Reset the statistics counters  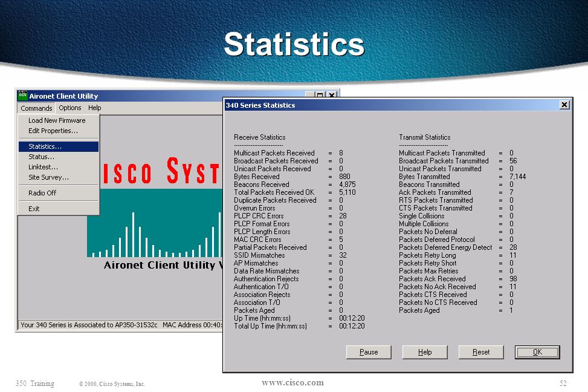click(x=481, y=352)
